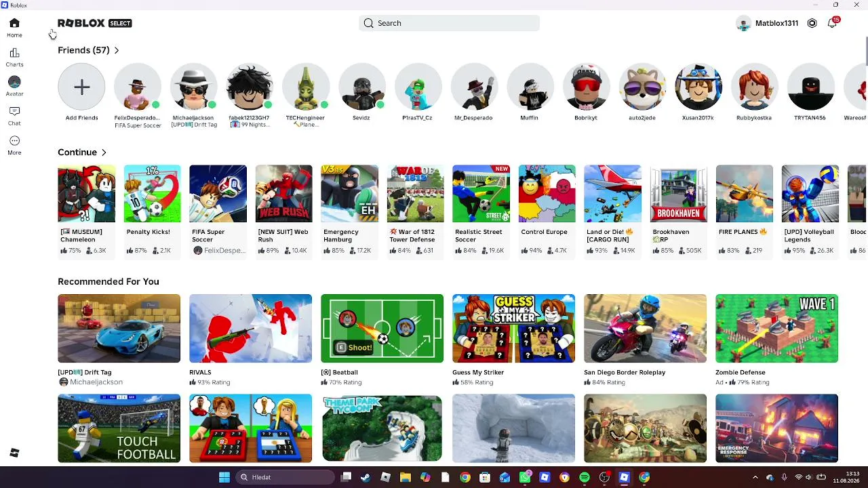Open fabek12123GH7's friend avatar
The width and height of the screenshot is (868, 488).
click(x=250, y=87)
